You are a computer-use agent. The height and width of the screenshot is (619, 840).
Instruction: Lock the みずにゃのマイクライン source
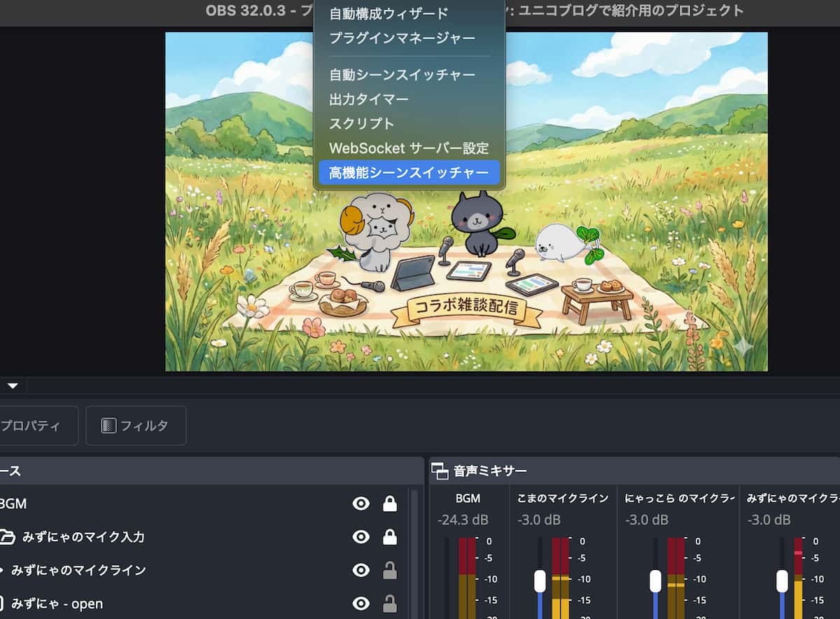click(x=390, y=571)
